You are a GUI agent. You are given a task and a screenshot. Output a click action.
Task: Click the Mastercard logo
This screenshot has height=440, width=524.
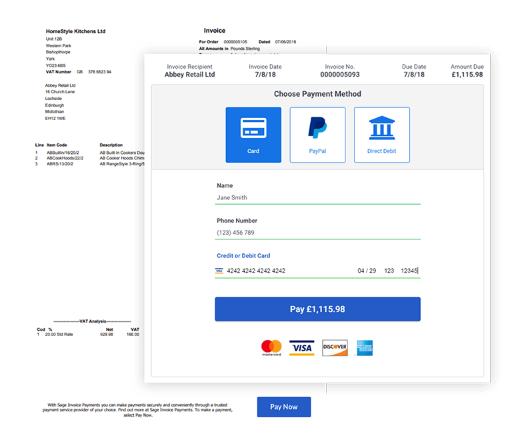click(271, 348)
